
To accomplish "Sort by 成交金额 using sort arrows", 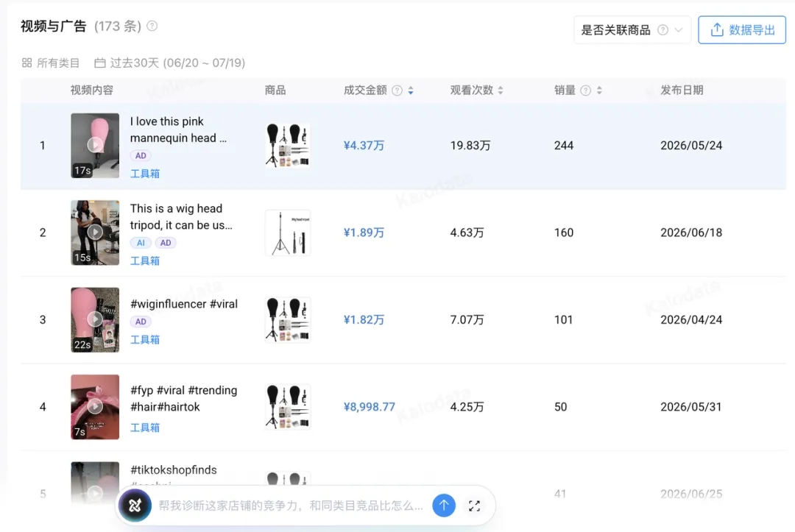I will pos(411,91).
